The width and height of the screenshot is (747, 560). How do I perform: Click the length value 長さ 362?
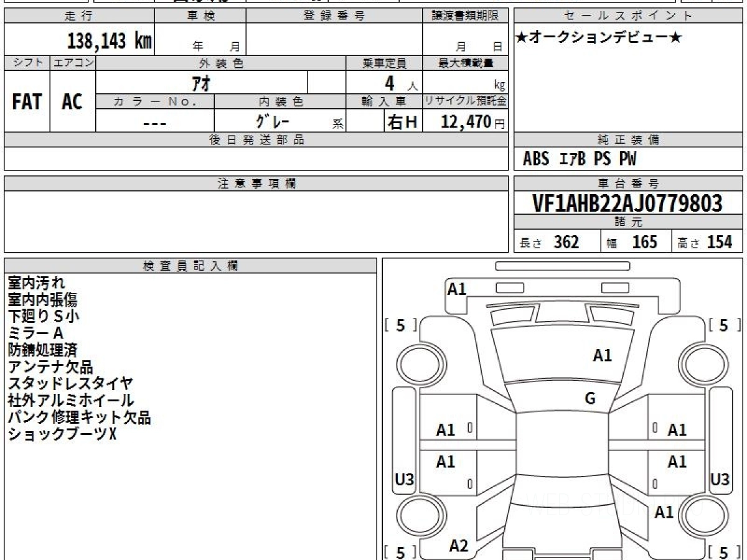pyautogui.click(x=550, y=243)
